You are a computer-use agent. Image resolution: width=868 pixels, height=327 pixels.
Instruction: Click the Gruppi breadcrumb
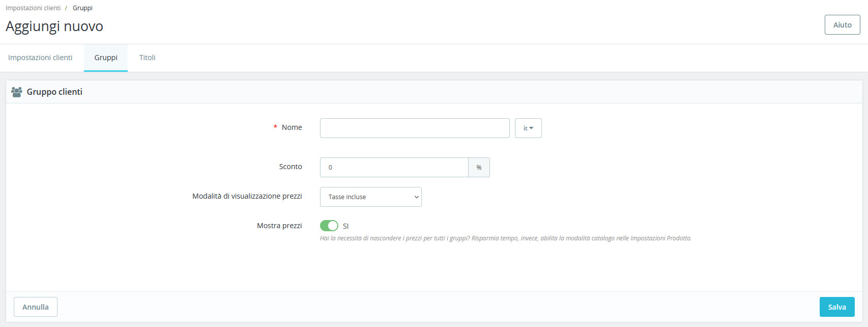pos(82,8)
